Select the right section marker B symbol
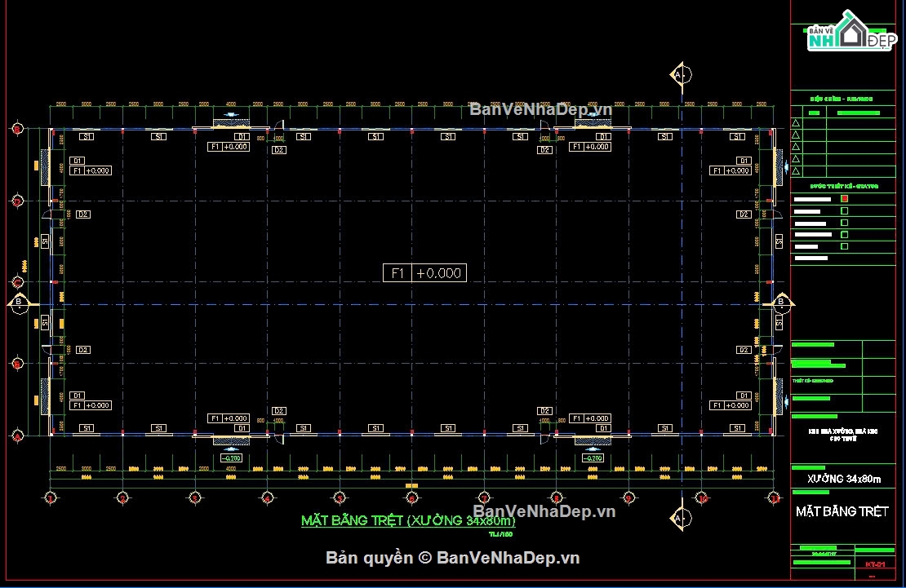Screen dimensions: 906x588 point(780,303)
